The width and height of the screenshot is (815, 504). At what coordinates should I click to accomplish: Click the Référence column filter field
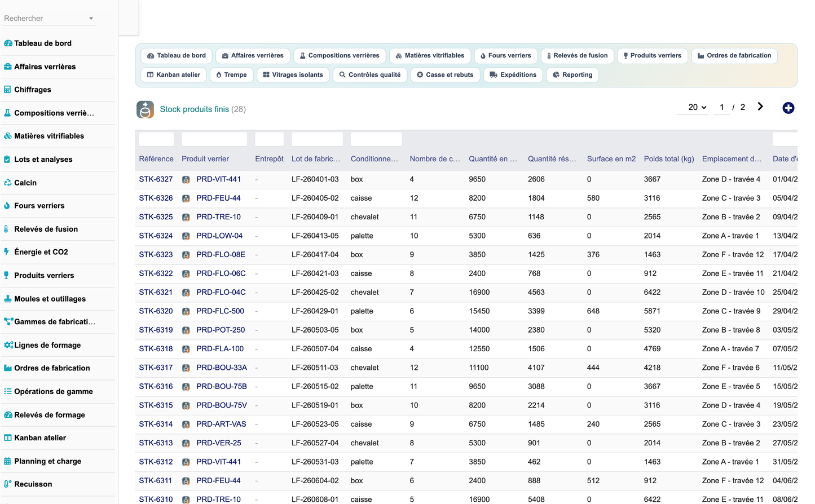tap(156, 139)
